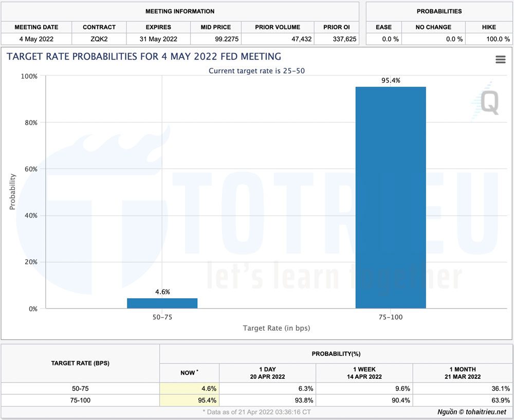Select the 95.4% label above the bar

click(391, 81)
